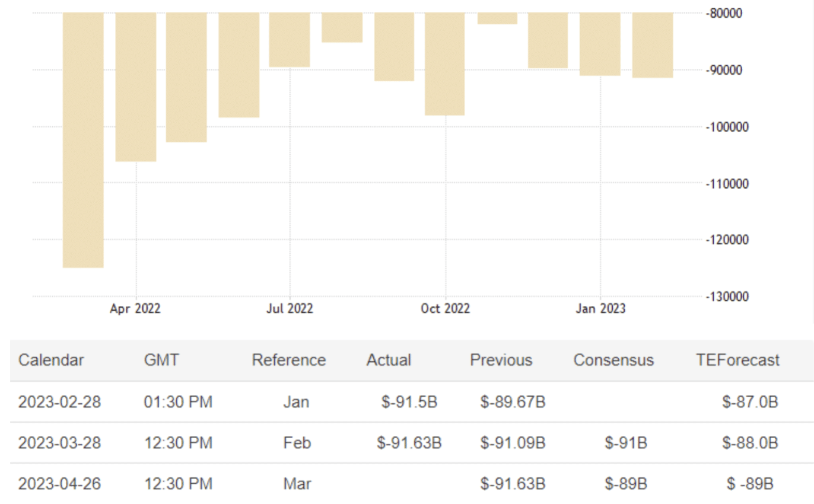This screenshot has height=504, width=814.
Task: Click the bar above the Jul 2022 label
Action: [290, 40]
